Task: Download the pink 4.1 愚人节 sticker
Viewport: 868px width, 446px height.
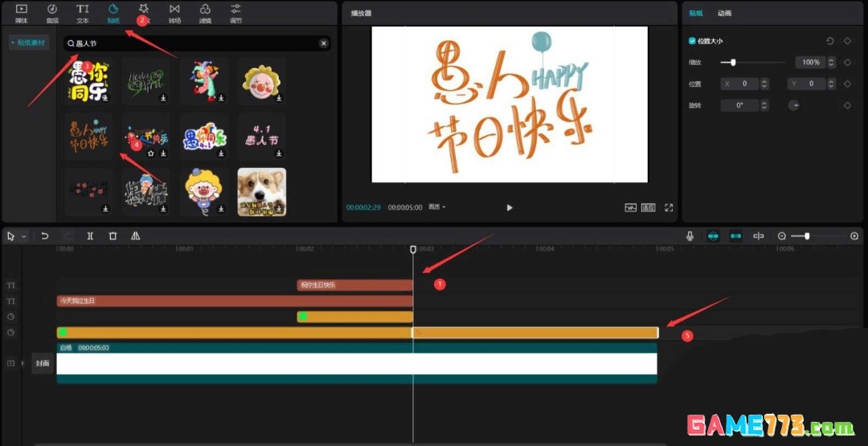Action: click(279, 153)
